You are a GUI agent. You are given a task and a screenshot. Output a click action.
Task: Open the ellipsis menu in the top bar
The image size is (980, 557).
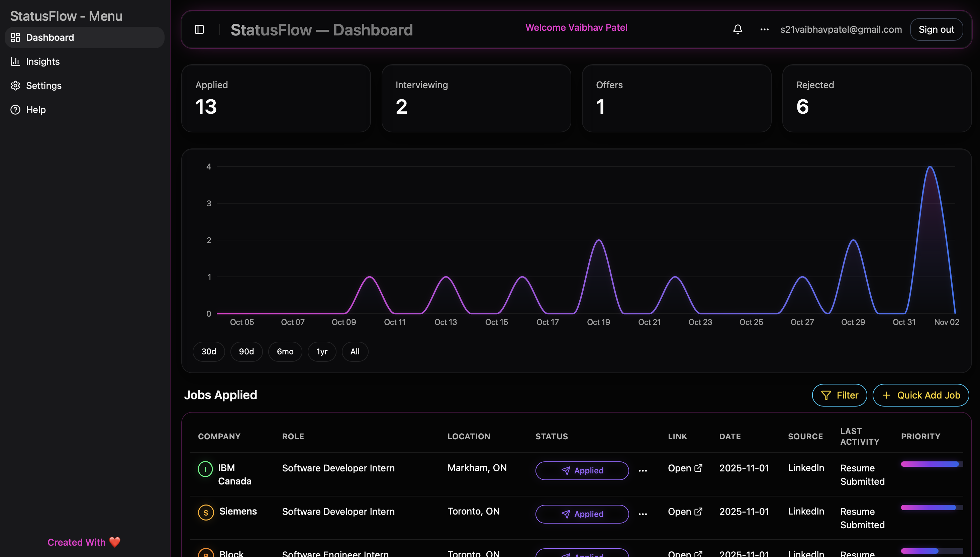764,29
